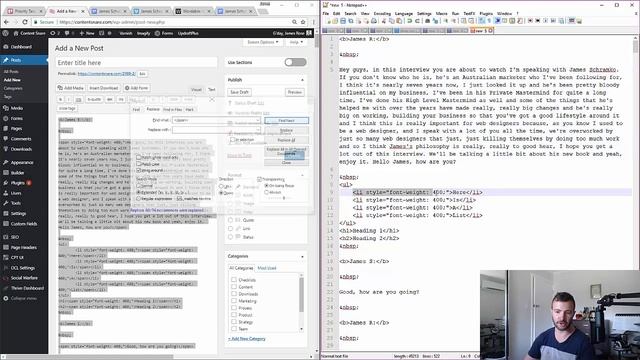Tick the Checklists category
640x360 pixels.
[x=234, y=280]
